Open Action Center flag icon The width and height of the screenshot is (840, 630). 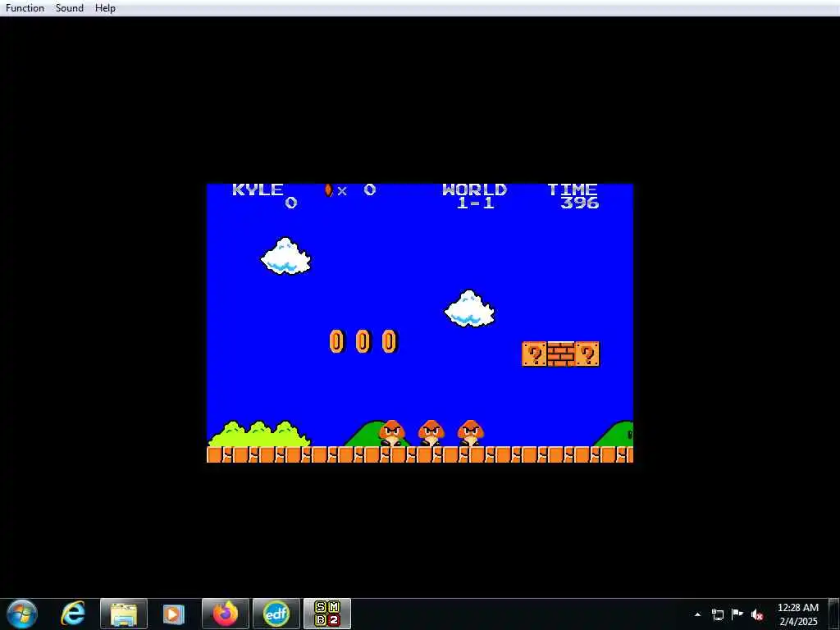[737, 614]
